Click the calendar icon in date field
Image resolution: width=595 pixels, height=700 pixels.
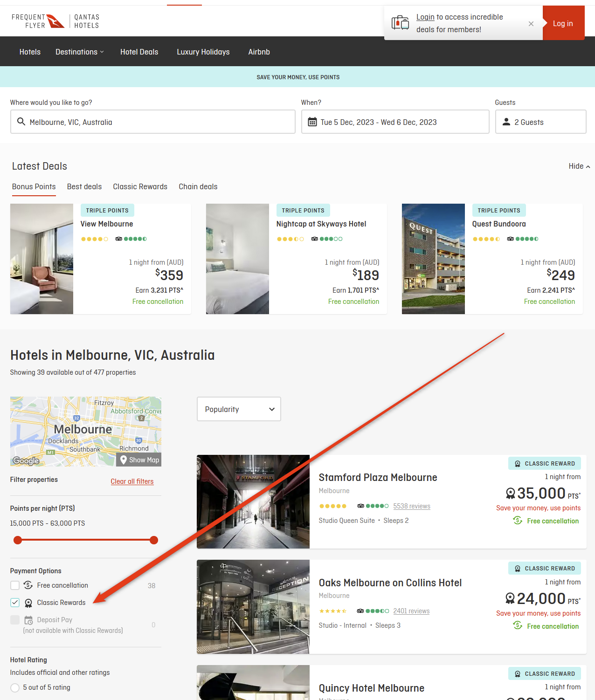click(312, 122)
